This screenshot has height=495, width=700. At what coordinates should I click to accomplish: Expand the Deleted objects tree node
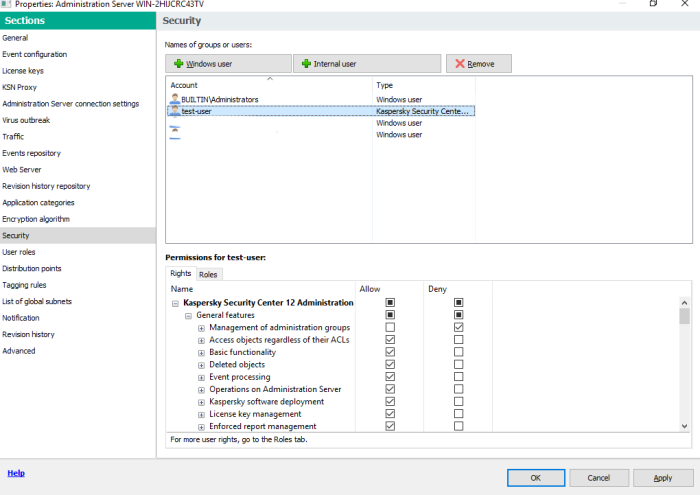pos(200,365)
